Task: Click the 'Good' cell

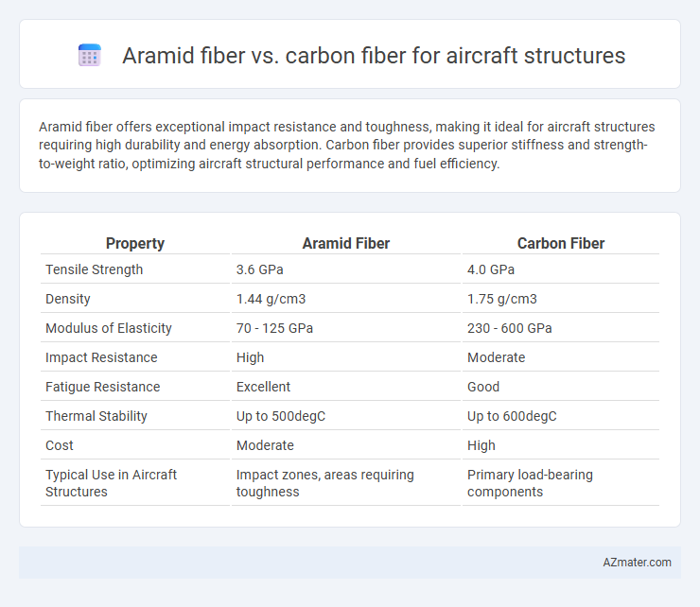Action: 483,387
